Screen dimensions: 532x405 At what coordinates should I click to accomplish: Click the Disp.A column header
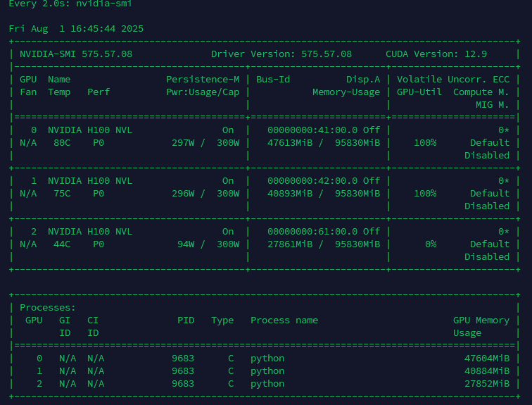tap(363, 80)
